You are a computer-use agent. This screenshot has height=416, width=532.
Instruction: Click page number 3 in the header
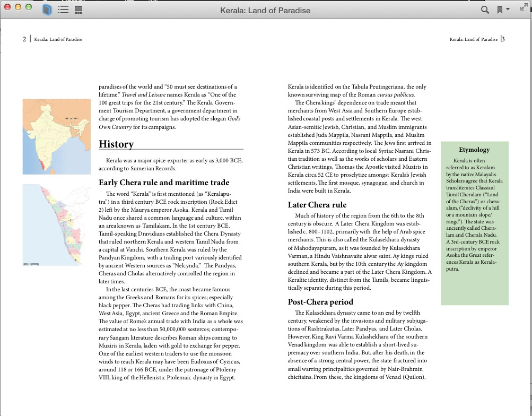pyautogui.click(x=503, y=39)
